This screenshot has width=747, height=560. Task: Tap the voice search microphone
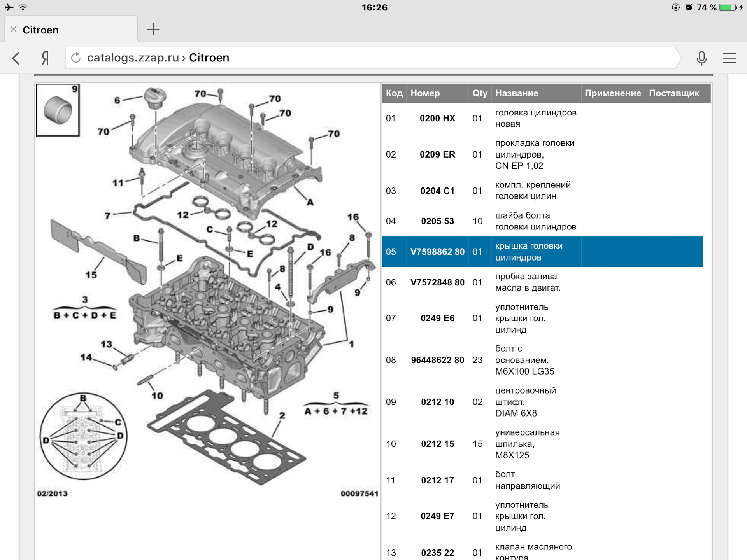(x=701, y=58)
